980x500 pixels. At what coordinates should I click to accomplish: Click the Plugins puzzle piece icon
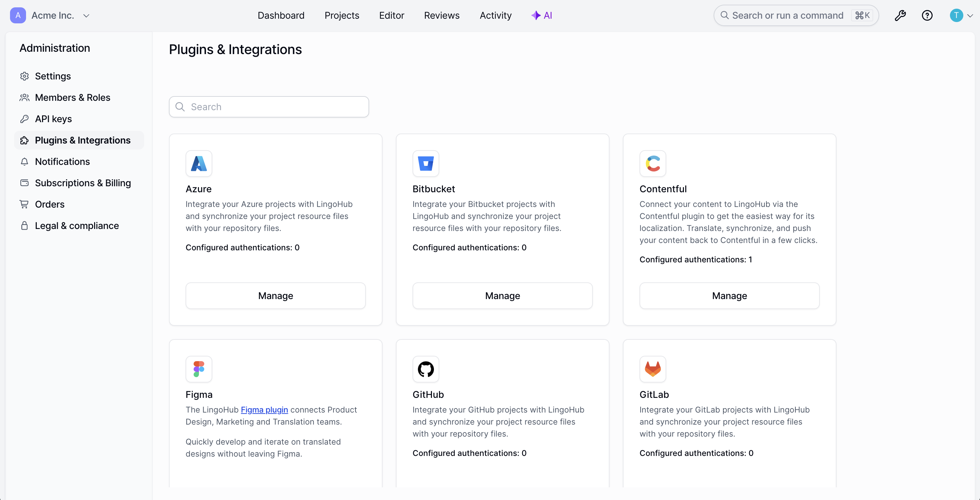pyautogui.click(x=24, y=140)
